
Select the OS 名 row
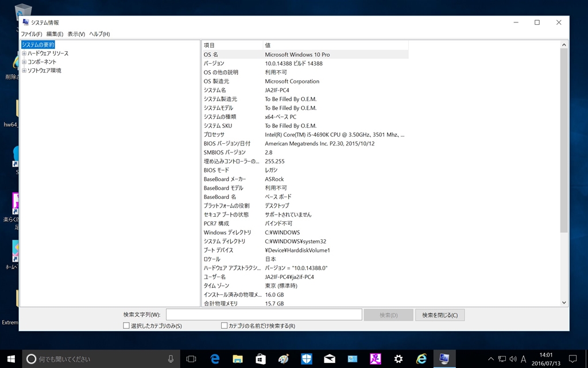305,55
